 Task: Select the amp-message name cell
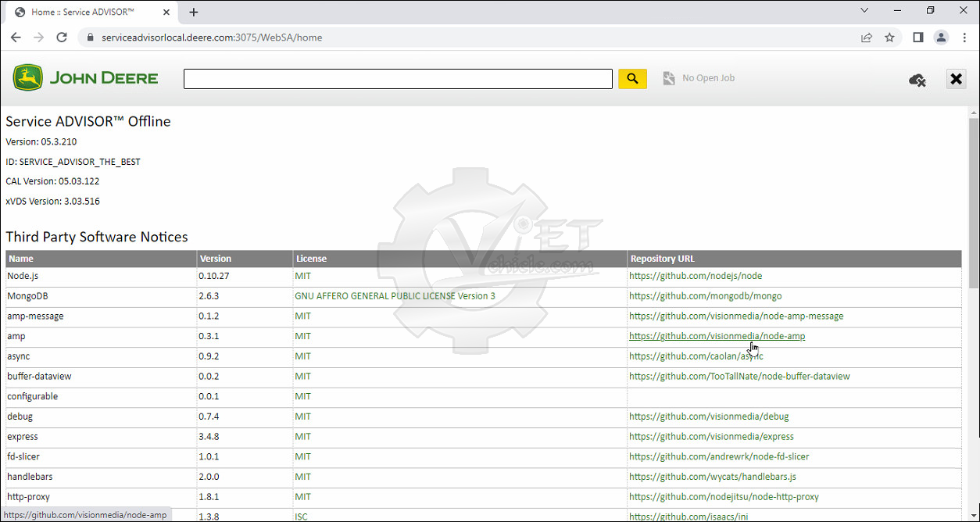point(102,316)
